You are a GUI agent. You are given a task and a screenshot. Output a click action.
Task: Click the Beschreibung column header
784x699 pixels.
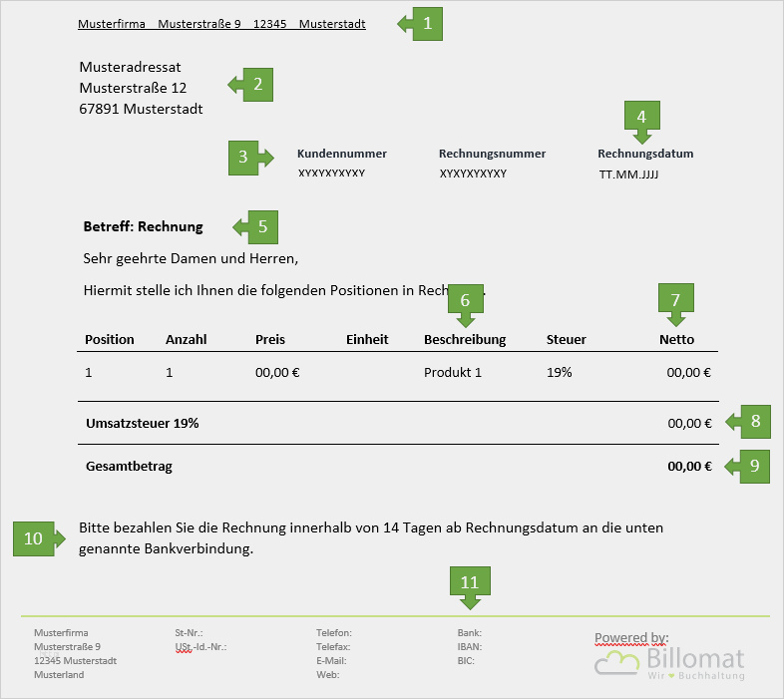465,339
